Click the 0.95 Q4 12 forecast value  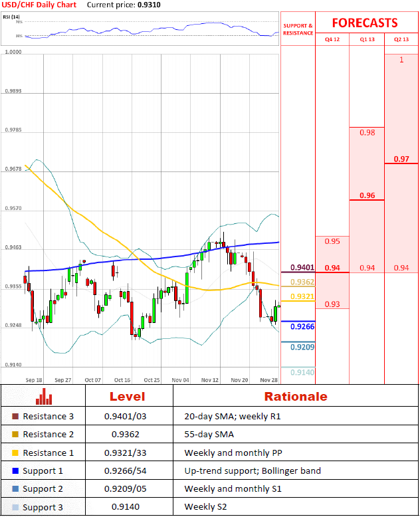[332, 241]
